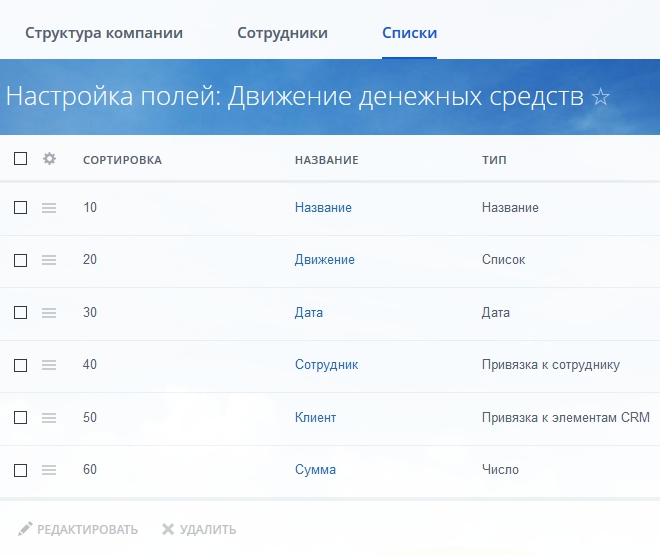Screen dimensions: 660x555
Task: Open row menu for Клиент field
Action: click(49, 418)
